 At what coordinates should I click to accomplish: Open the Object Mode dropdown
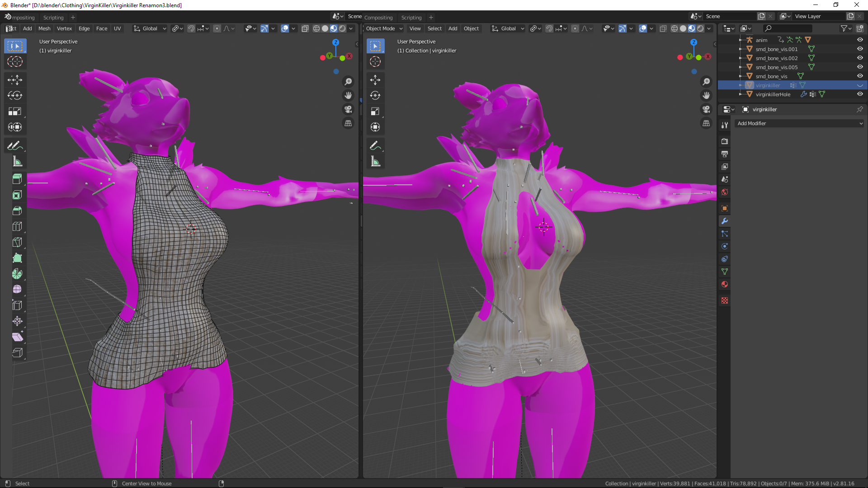tap(384, 28)
